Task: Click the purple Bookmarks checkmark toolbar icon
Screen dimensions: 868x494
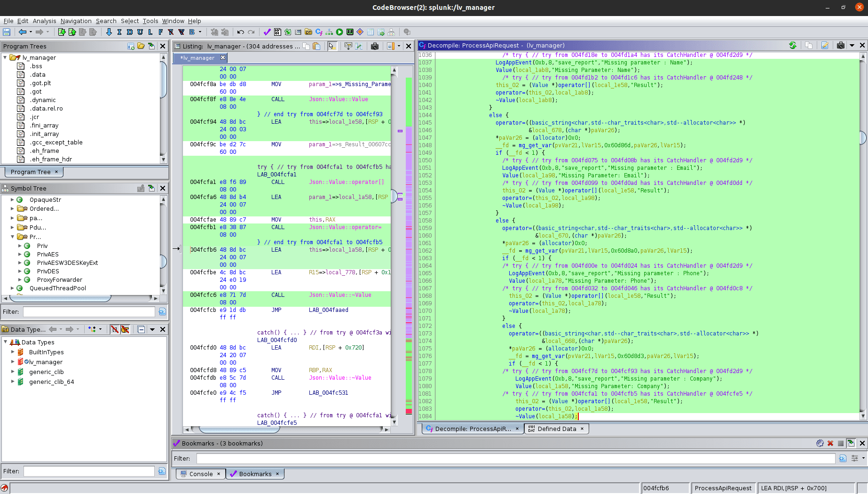Action: (x=267, y=32)
